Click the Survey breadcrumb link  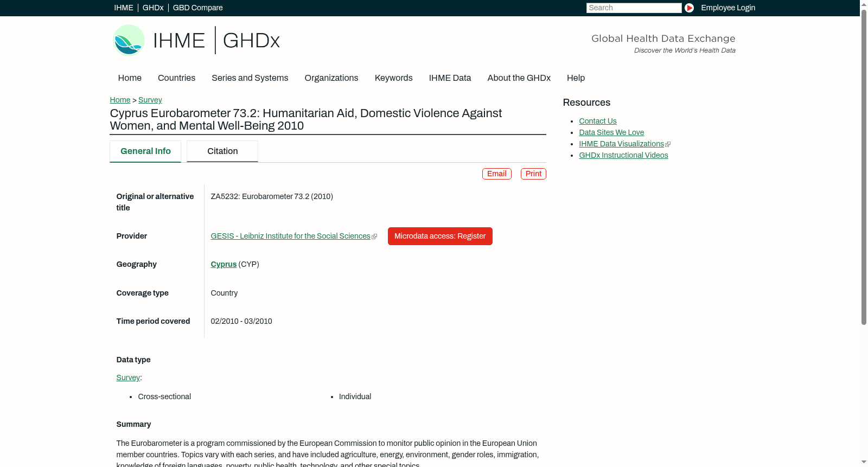(x=150, y=100)
